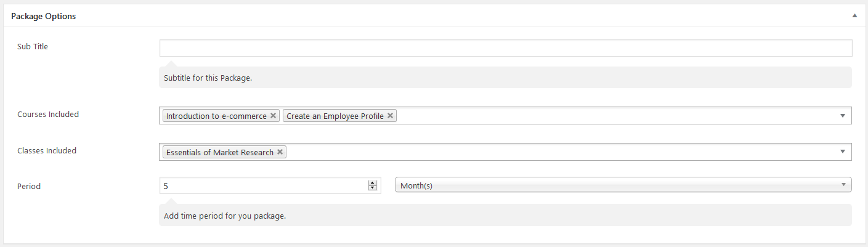Remove Essentials of Market Research tag

(280, 152)
